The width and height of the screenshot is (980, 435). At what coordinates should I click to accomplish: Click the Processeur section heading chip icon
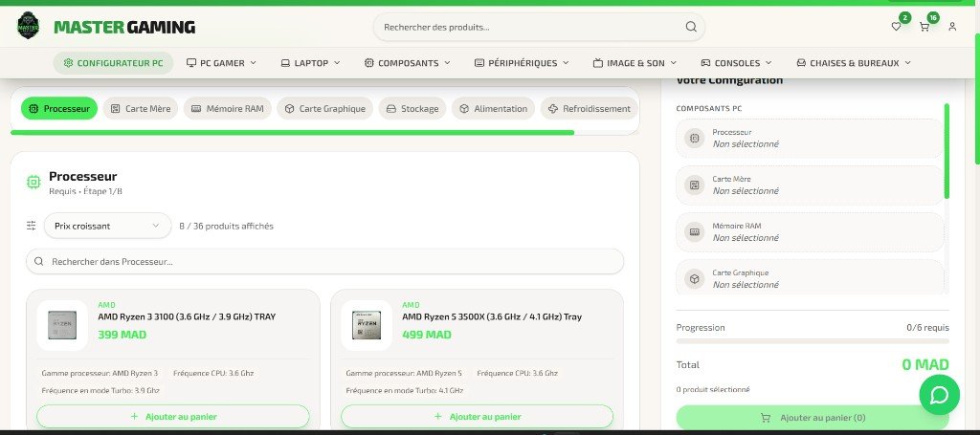tap(33, 183)
